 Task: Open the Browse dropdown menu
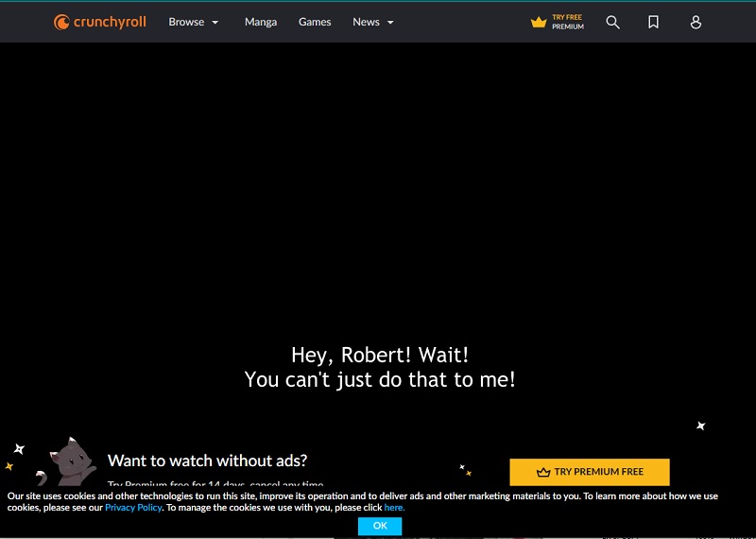[x=194, y=22]
